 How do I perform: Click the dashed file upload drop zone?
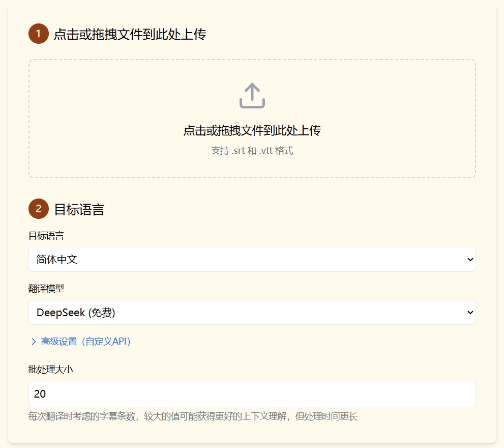[252, 119]
